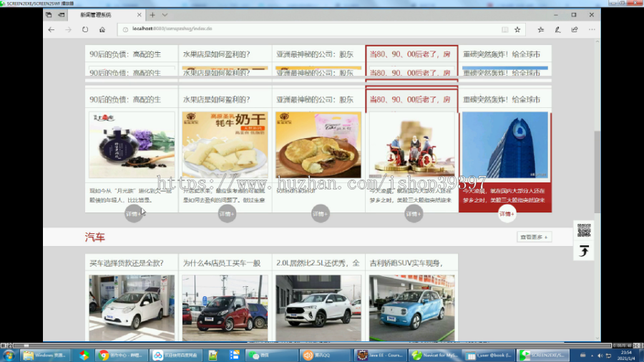This screenshot has height=362, width=644.
Task: Click the QR code icon on the right
Action: click(584, 230)
